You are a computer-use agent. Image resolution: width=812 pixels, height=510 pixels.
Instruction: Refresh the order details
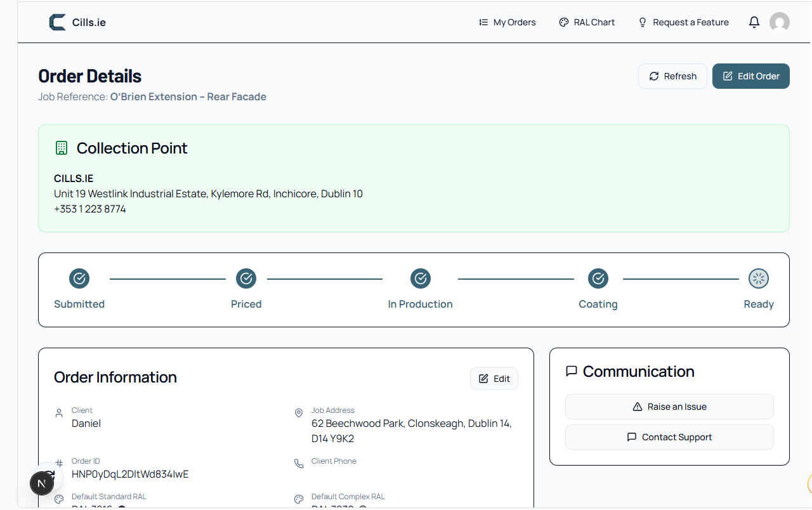[x=672, y=76]
